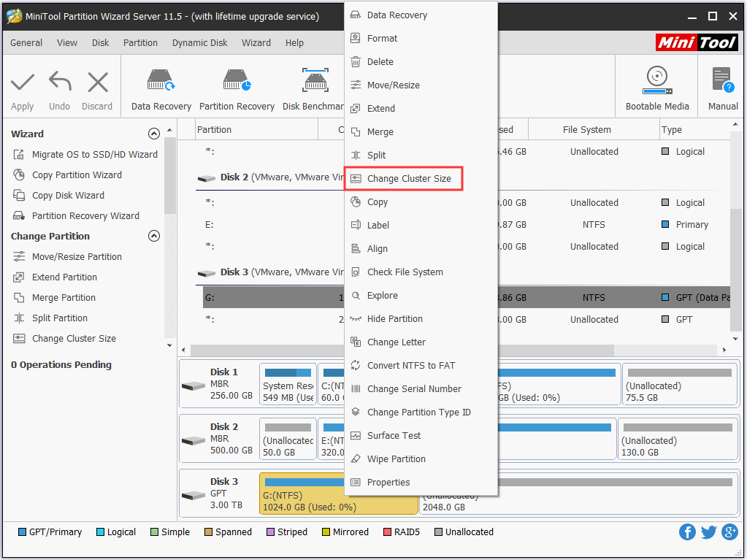This screenshot has width=747, height=560.
Task: Click the partition list scroll-right arrow
Action: [724, 350]
